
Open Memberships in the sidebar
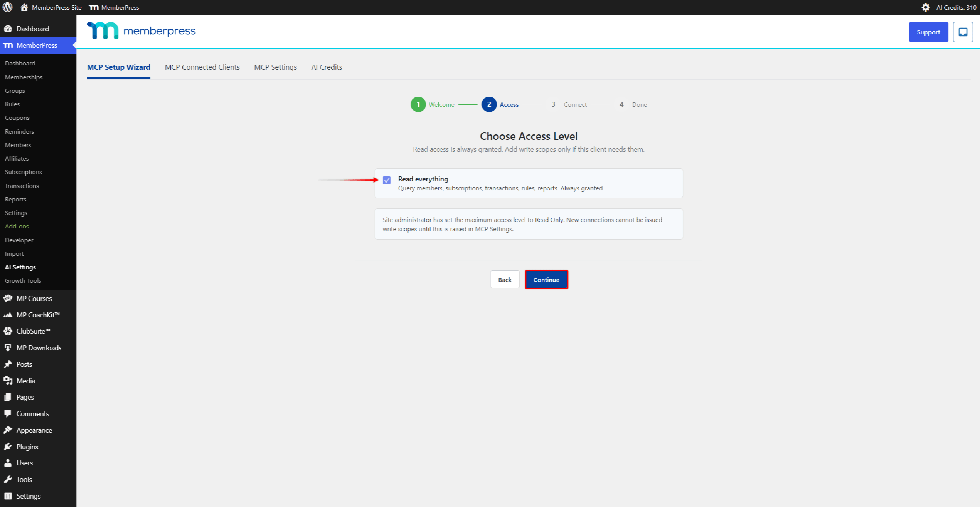click(24, 77)
